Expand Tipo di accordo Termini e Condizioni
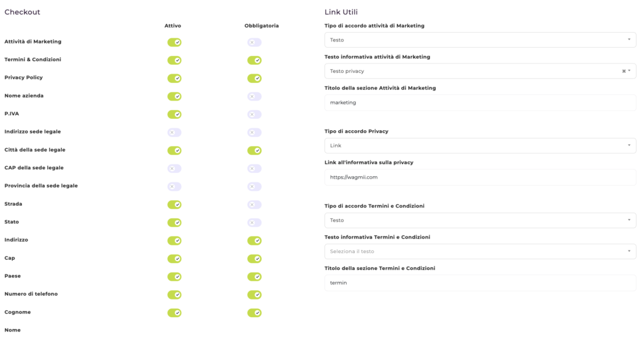Screen dimensions: 644x341 click(480, 220)
